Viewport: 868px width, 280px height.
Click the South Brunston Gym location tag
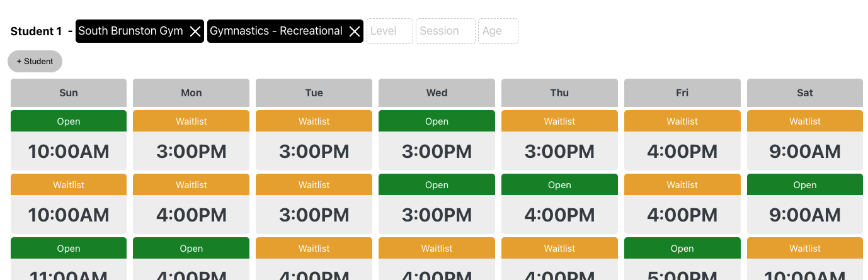(130, 31)
